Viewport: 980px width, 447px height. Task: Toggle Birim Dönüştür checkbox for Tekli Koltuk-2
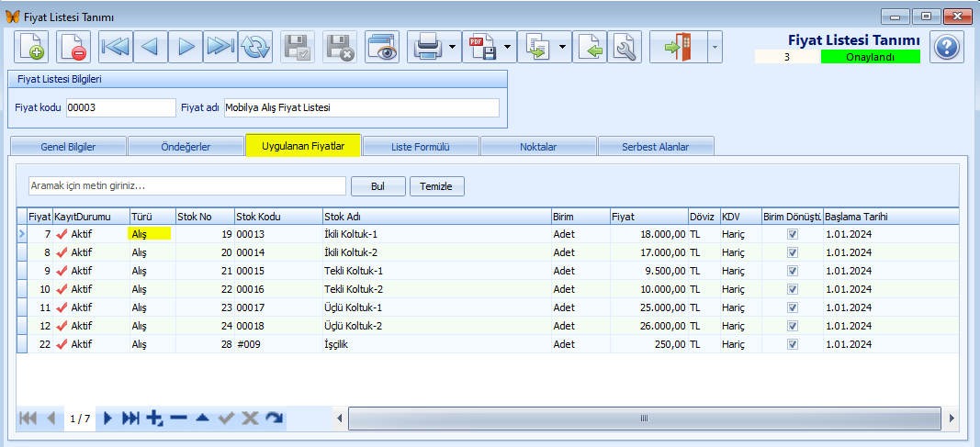[793, 289]
